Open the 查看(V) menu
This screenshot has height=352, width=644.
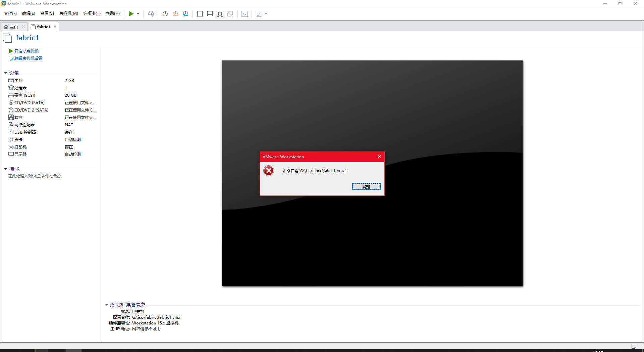click(47, 13)
